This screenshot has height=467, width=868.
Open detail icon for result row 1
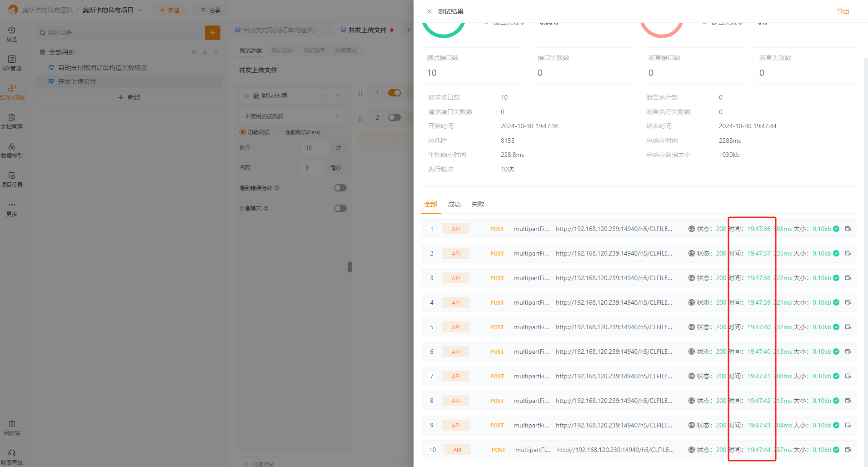(848, 229)
